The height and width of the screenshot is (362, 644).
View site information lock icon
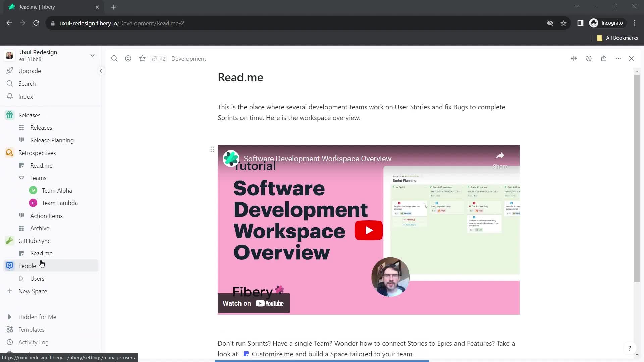point(52,23)
